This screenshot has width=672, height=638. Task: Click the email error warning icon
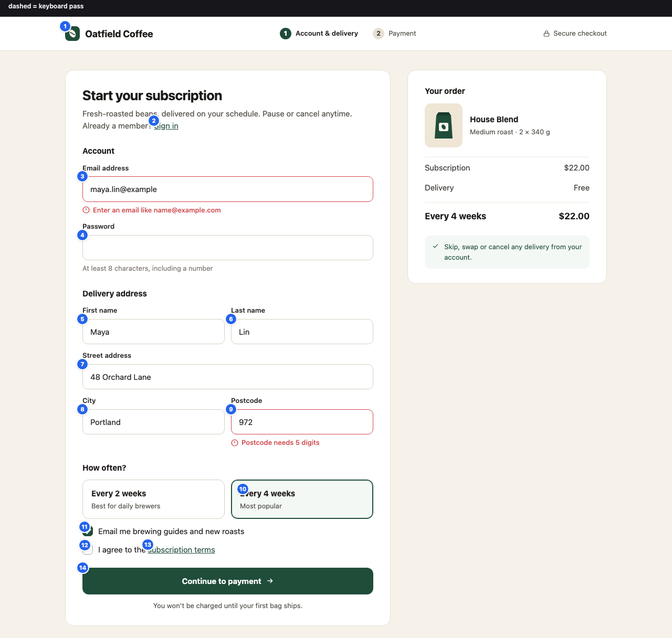click(86, 210)
